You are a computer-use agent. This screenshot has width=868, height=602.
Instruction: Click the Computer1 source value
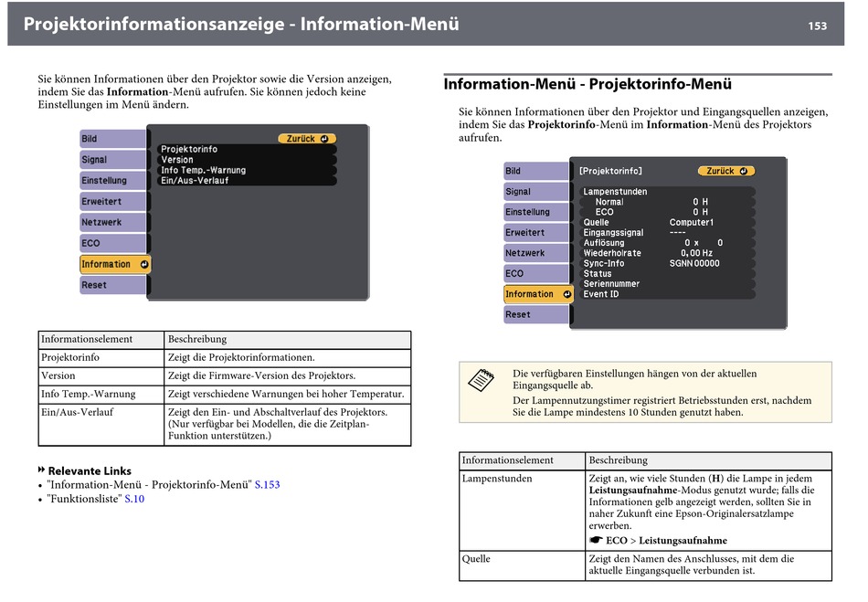pos(692,222)
